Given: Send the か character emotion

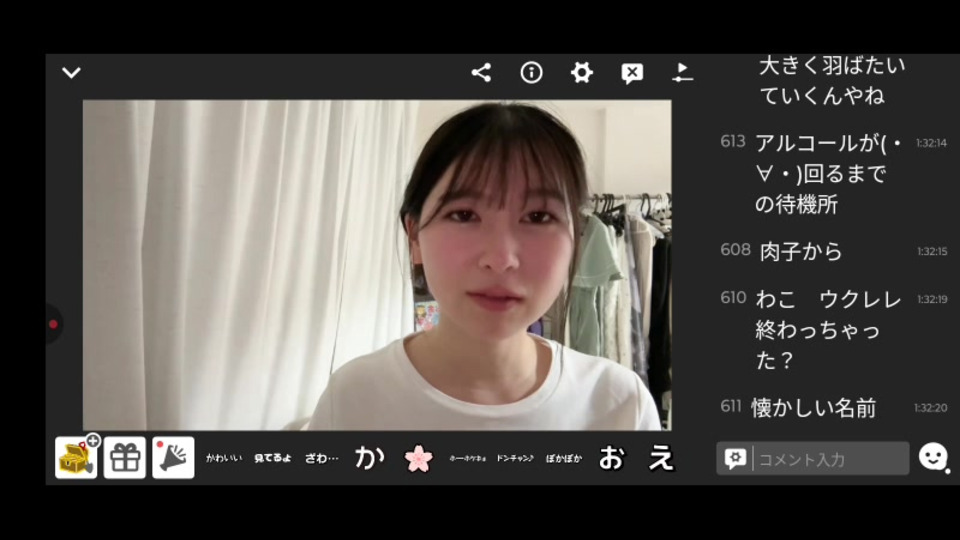Looking at the screenshot, I should click(x=370, y=458).
